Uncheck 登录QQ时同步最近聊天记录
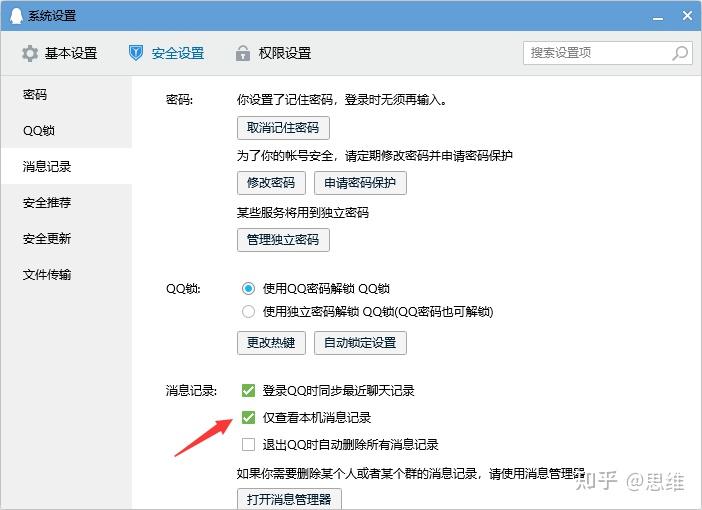This screenshot has width=702, height=510. [248, 390]
